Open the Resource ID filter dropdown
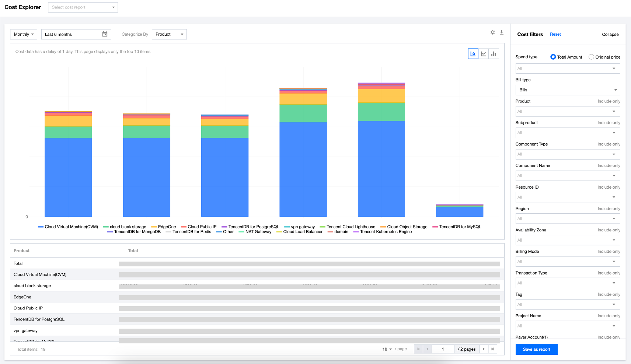The width and height of the screenshot is (631, 364). point(568,197)
